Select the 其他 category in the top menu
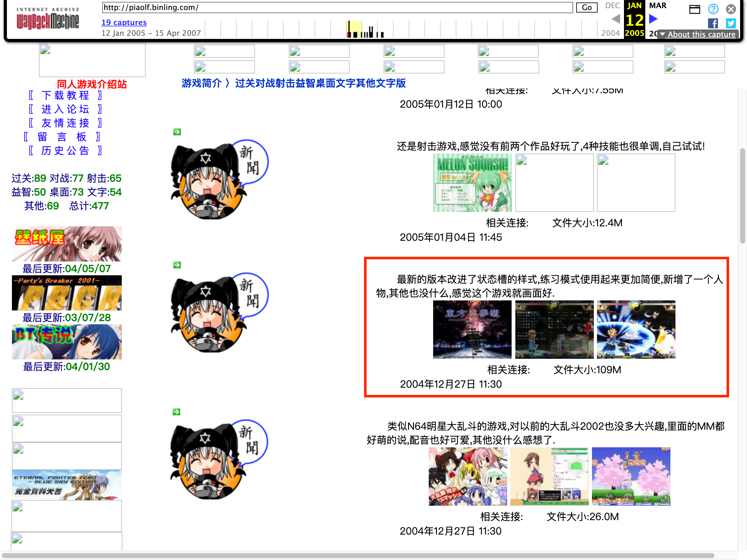The width and height of the screenshot is (747, 560). pos(366,83)
